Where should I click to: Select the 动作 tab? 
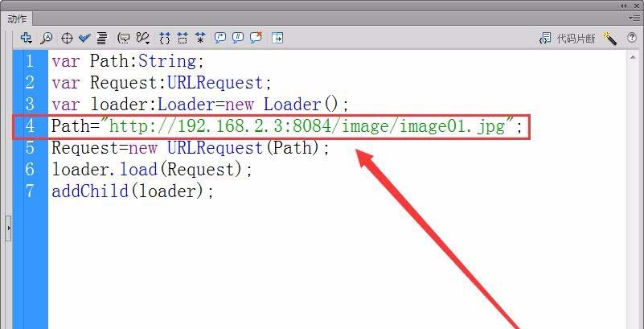17,19
